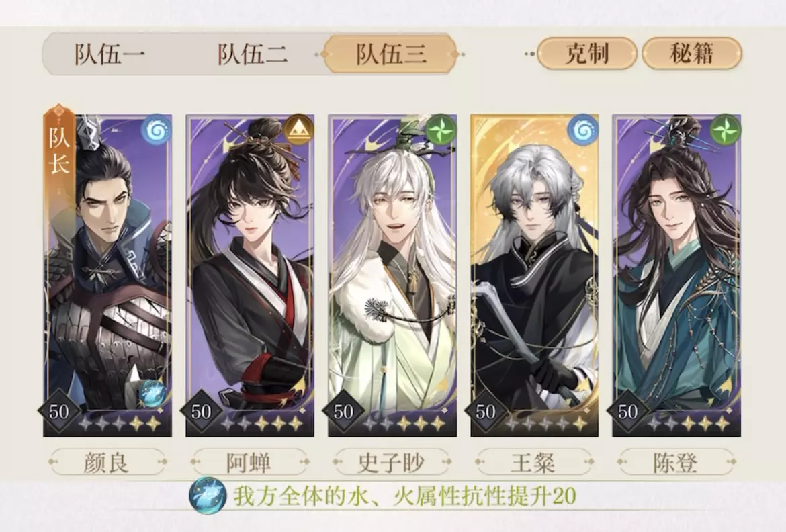
Task: Click the captain skill orb on 颜良's card
Action: tap(152, 392)
